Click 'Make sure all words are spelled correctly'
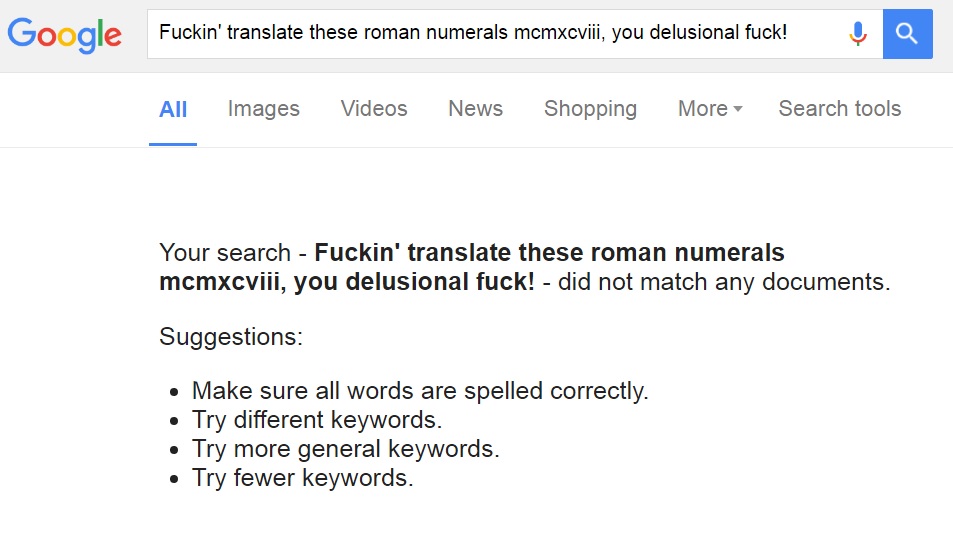The height and width of the screenshot is (555, 953). 420,390
